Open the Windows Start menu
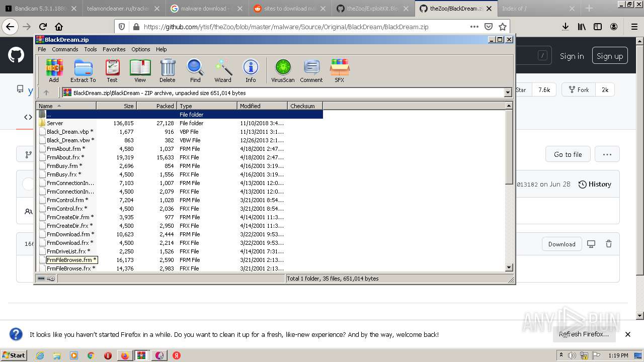The width and height of the screenshot is (644, 362). 14,355
